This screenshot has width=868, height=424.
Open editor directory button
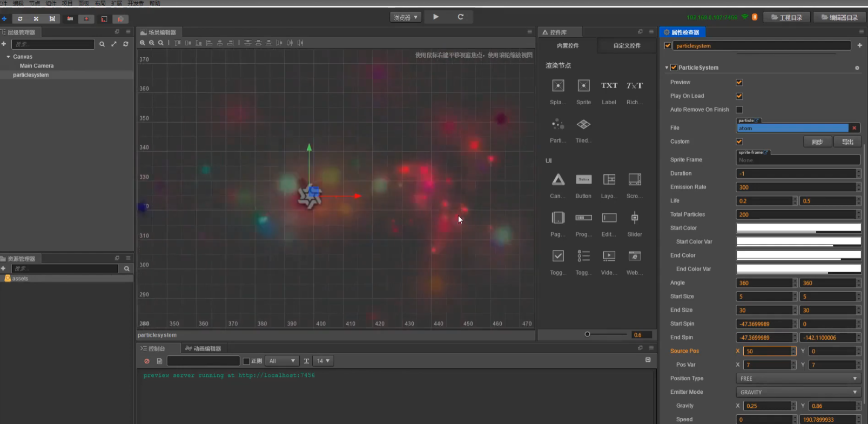click(x=839, y=17)
